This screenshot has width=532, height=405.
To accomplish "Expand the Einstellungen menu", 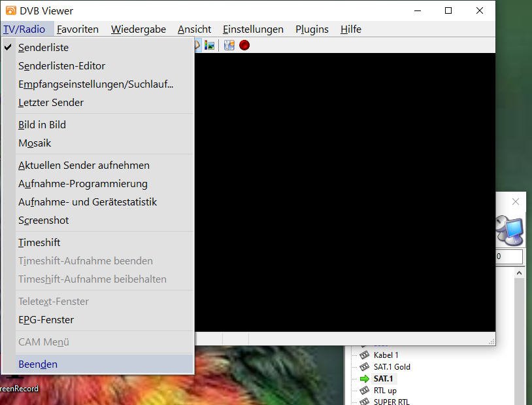I will [253, 29].
